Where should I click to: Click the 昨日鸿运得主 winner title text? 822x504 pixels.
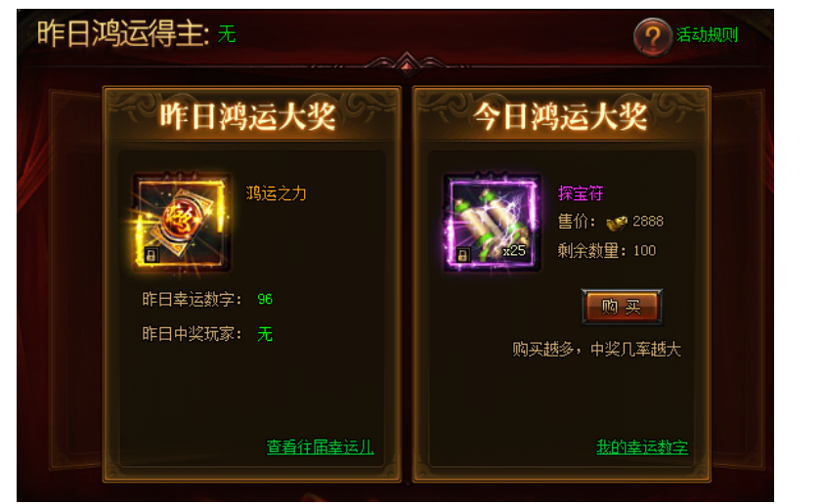pos(123,34)
